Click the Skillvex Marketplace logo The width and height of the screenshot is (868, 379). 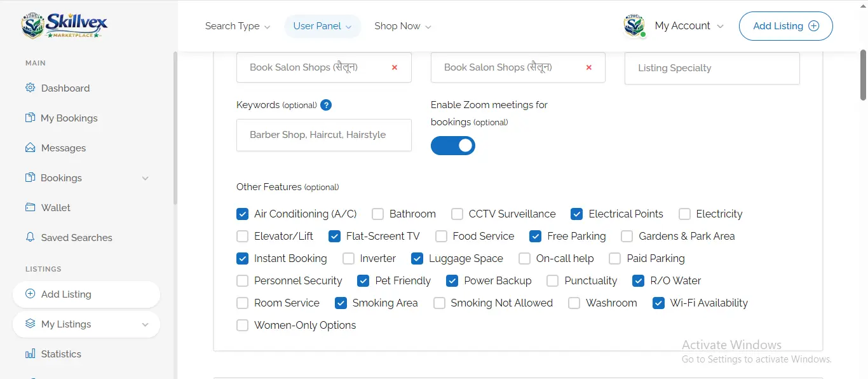tap(64, 25)
